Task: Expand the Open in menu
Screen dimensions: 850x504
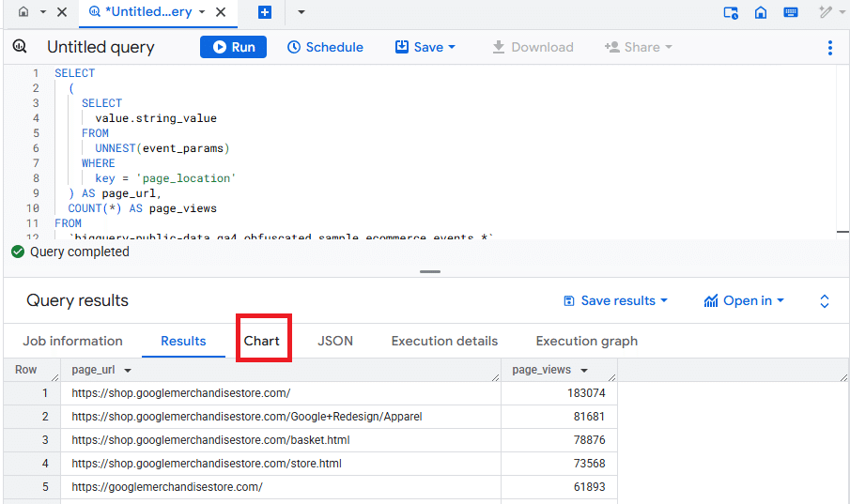Action: tap(744, 300)
